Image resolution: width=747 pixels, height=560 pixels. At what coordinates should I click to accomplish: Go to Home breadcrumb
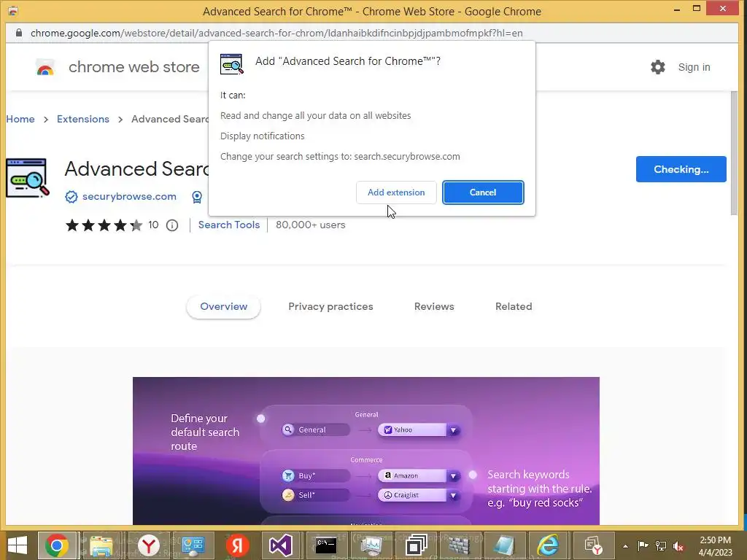(20, 119)
